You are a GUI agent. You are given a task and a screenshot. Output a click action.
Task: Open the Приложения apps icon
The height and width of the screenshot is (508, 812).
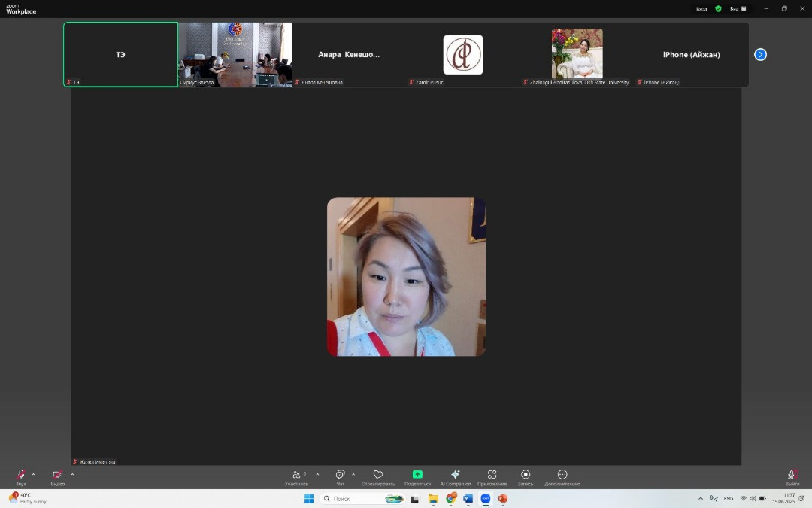pos(492,476)
